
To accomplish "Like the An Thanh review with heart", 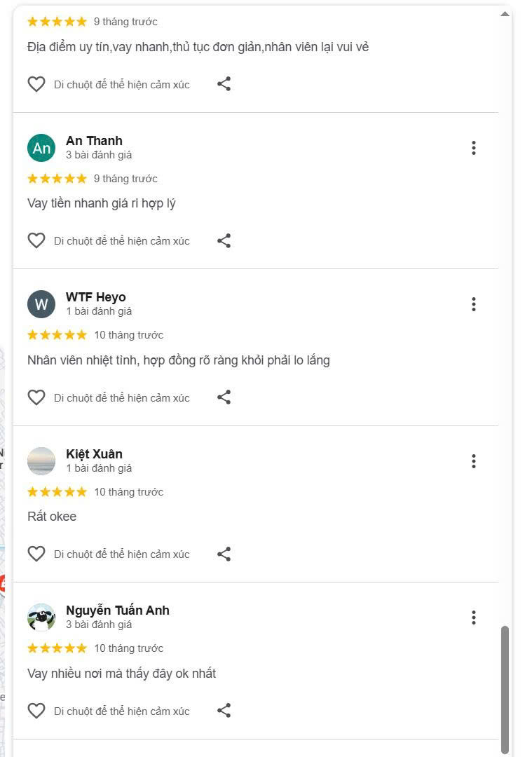I will click(x=36, y=241).
